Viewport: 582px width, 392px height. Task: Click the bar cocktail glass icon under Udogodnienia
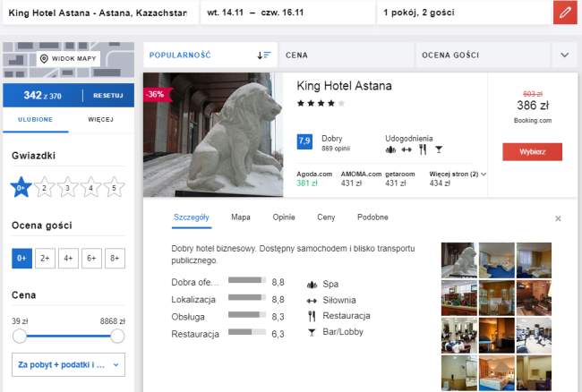[x=439, y=149]
